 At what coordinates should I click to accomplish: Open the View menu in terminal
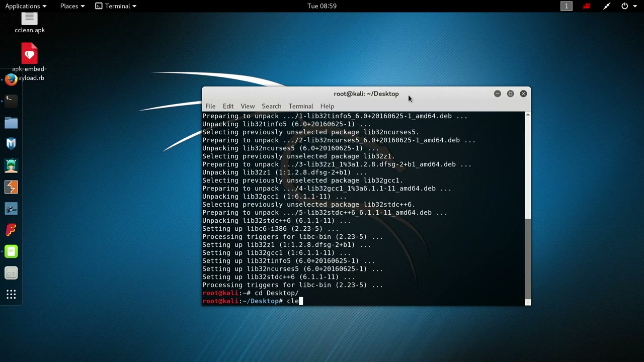248,106
